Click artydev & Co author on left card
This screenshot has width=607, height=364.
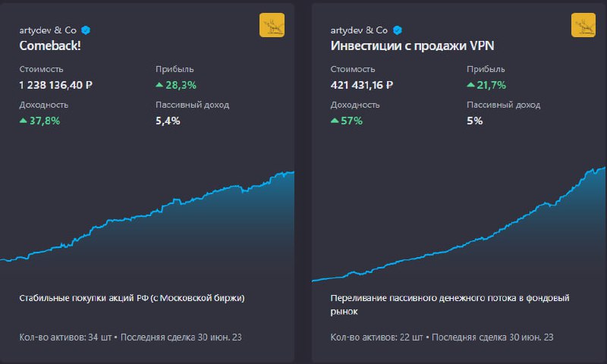[x=49, y=30]
